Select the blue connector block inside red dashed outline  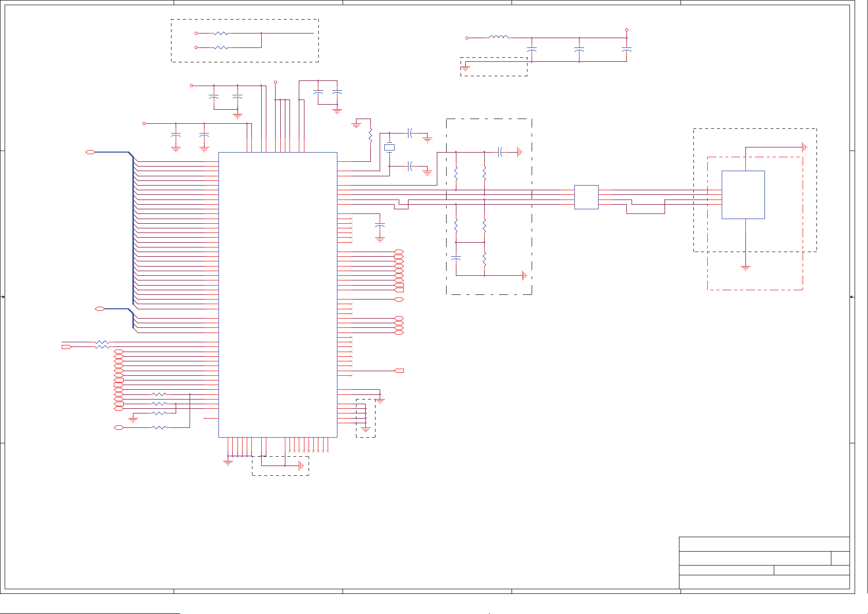point(743,195)
